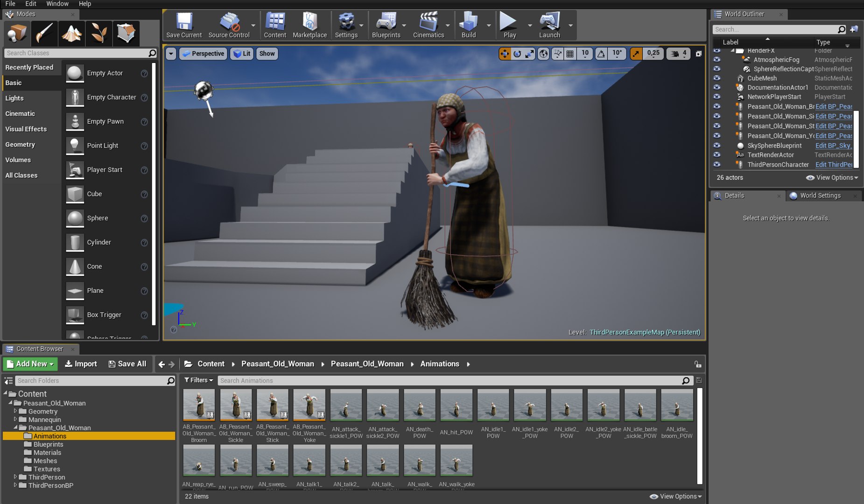
Task: Toggle scale snapping icon in viewport
Action: click(636, 54)
